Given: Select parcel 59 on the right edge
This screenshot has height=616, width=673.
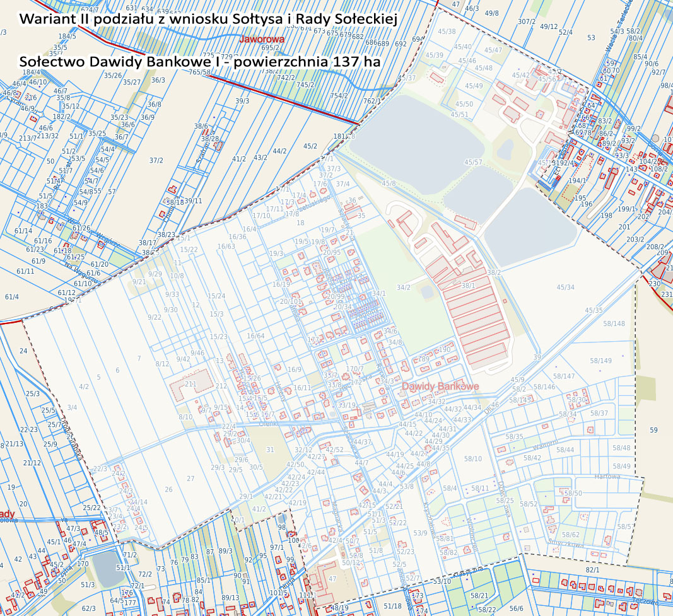Looking at the screenshot, I should [x=653, y=430].
